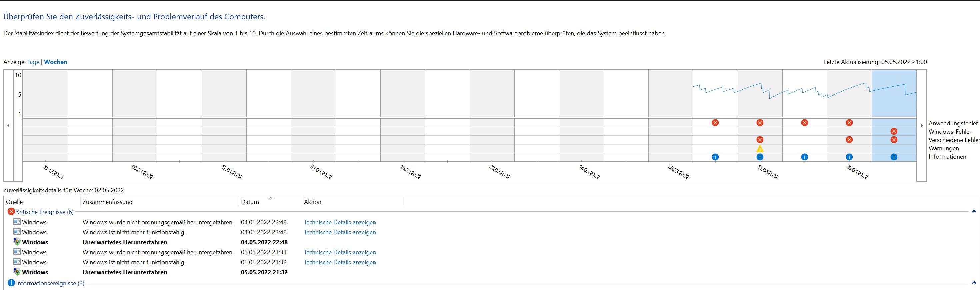The image size is (980, 290).
Task: Click Windows-Fehler error icon in highlighted week
Action: coord(894,131)
